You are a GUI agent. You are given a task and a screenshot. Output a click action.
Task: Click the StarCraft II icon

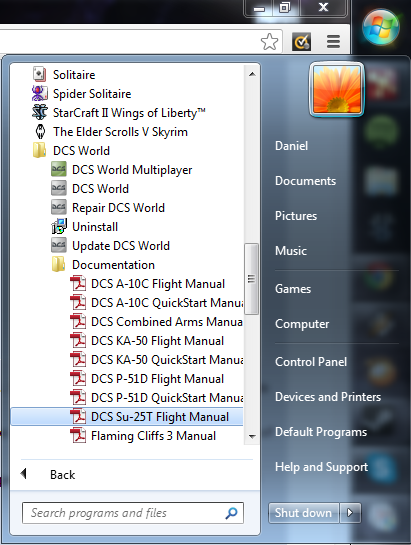(40, 112)
